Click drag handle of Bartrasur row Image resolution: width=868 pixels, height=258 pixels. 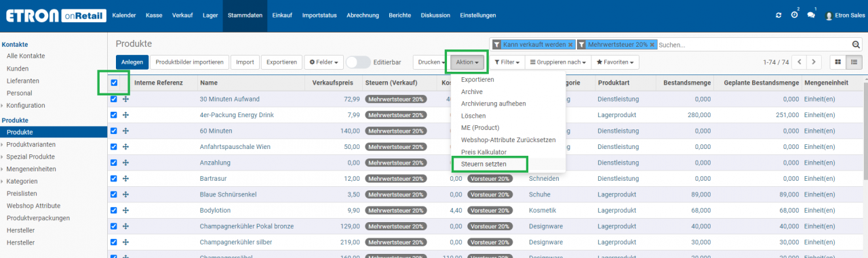(126, 179)
